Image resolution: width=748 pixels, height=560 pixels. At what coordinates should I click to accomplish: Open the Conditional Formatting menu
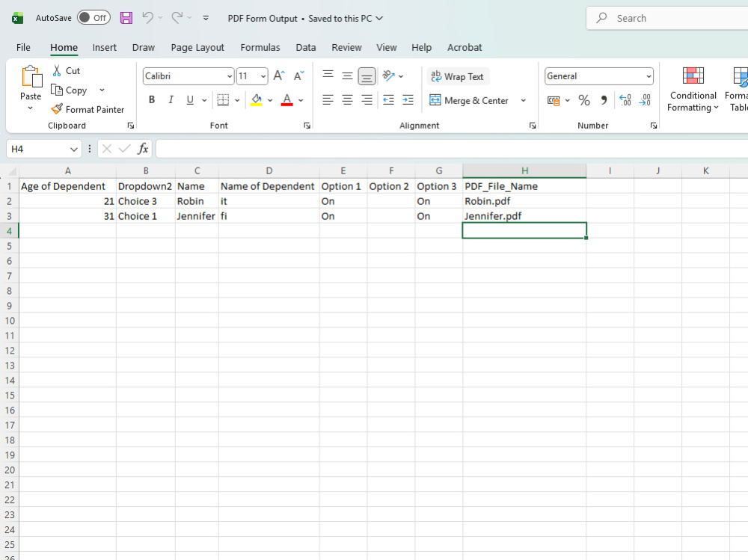coord(693,89)
